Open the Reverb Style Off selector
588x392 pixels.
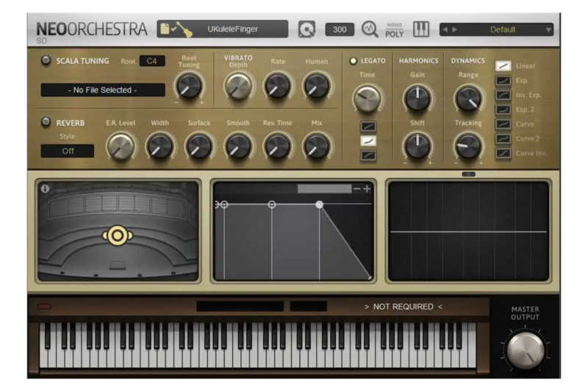coord(68,151)
